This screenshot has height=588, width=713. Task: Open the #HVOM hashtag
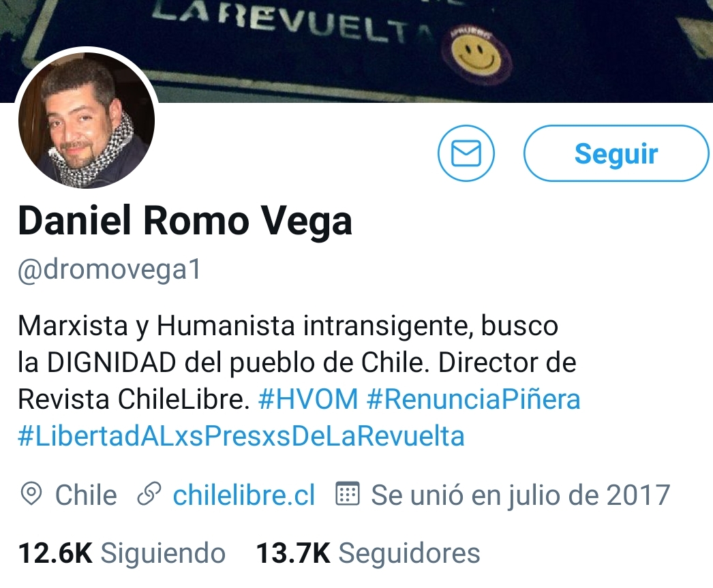(x=308, y=399)
